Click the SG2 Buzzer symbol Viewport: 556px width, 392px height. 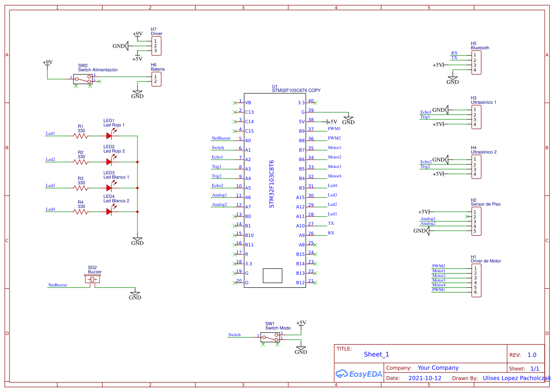tap(93, 279)
